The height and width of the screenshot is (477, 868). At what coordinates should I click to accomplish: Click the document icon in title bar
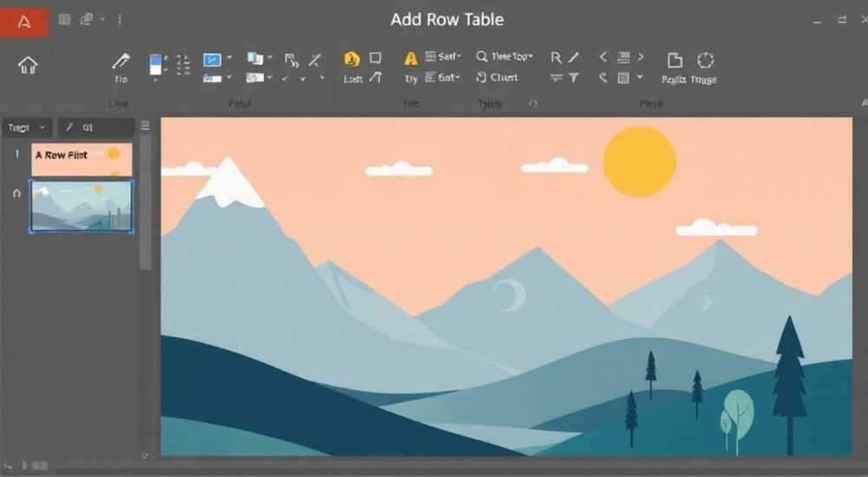[64, 20]
